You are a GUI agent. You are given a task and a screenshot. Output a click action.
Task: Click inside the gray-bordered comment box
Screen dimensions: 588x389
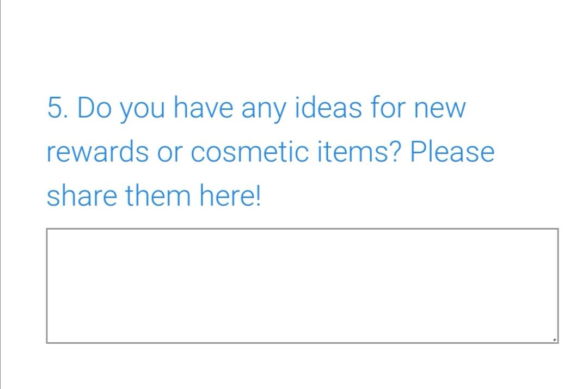[302, 286]
